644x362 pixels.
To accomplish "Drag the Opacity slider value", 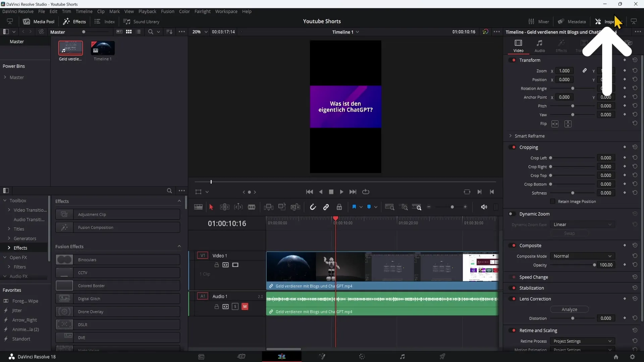I will click(x=594, y=265).
